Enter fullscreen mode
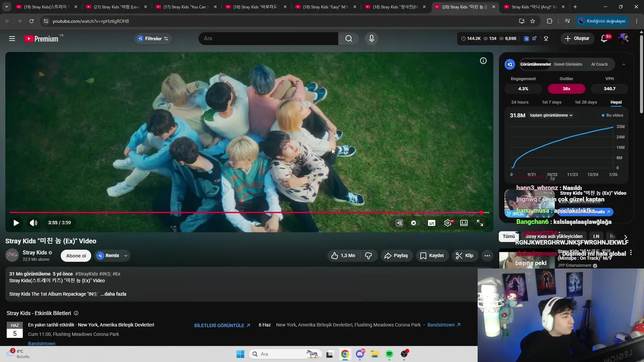 (480, 223)
